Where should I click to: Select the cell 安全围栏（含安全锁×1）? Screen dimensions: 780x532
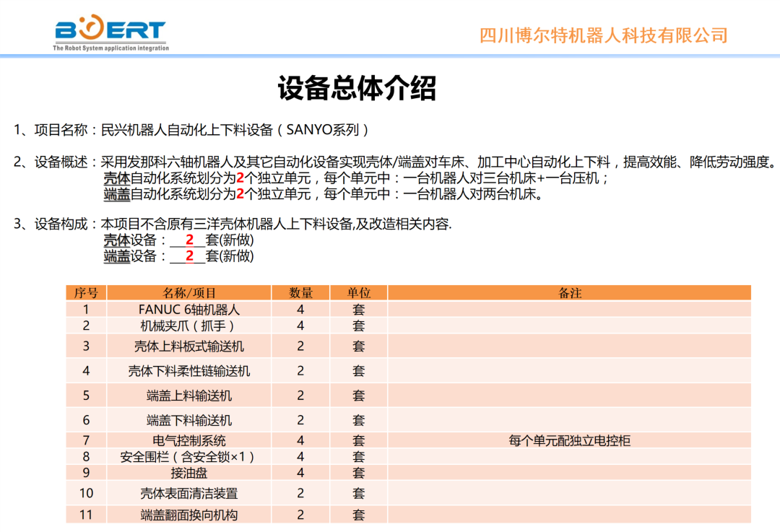coord(189,456)
